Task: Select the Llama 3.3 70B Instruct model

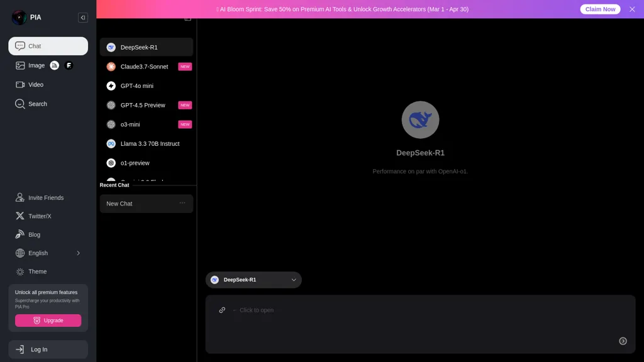Action: click(x=147, y=144)
